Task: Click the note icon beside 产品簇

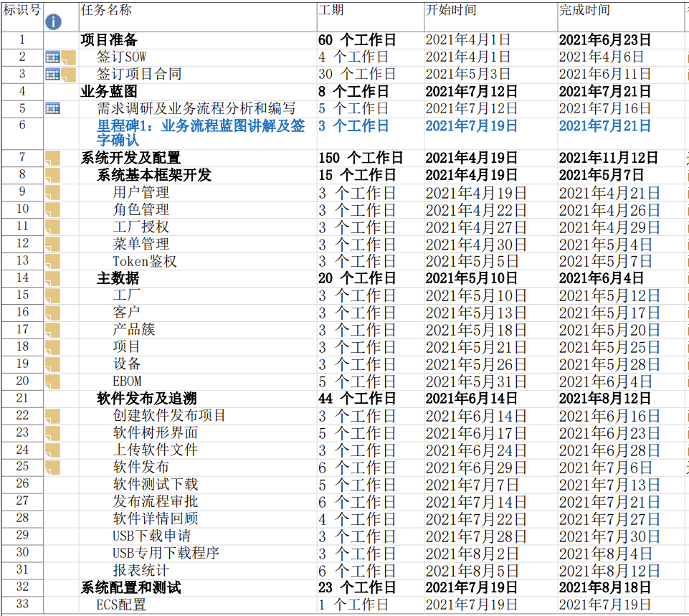Action: click(x=53, y=330)
